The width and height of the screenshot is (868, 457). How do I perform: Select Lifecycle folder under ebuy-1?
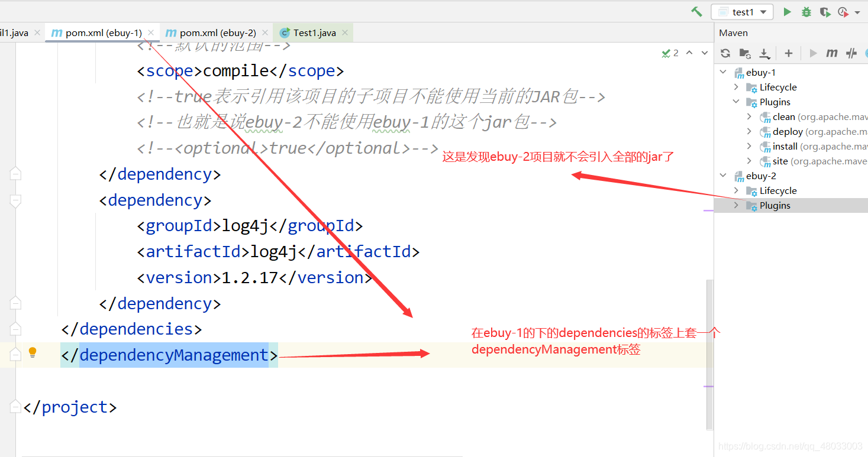point(772,87)
